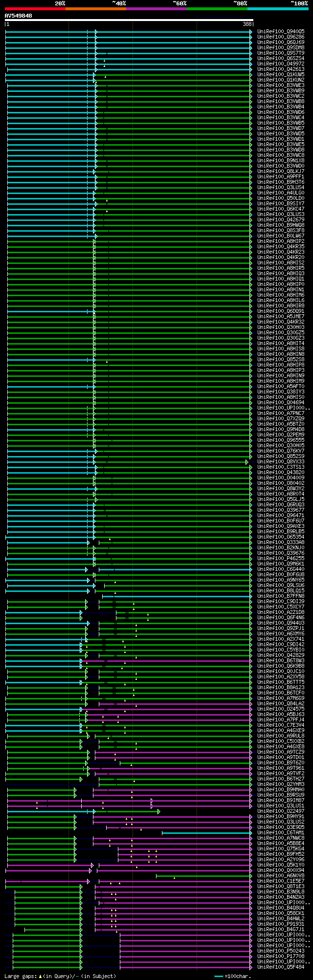Select the UniRef100_Q8VX33 label
The height and width of the screenshot is (980, 313).
click(x=281, y=461)
